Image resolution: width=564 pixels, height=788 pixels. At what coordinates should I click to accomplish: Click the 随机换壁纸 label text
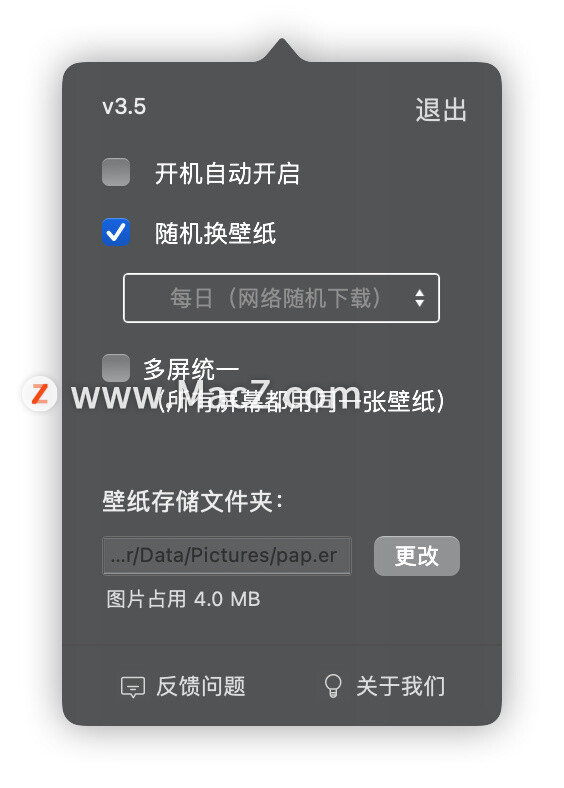[x=216, y=234]
